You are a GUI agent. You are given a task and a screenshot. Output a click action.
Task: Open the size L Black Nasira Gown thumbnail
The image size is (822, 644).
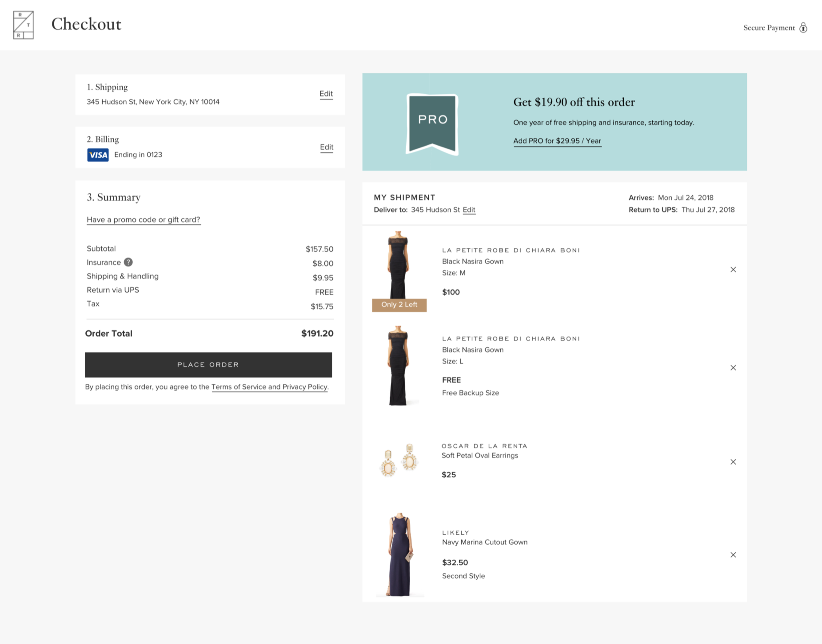[x=398, y=366]
